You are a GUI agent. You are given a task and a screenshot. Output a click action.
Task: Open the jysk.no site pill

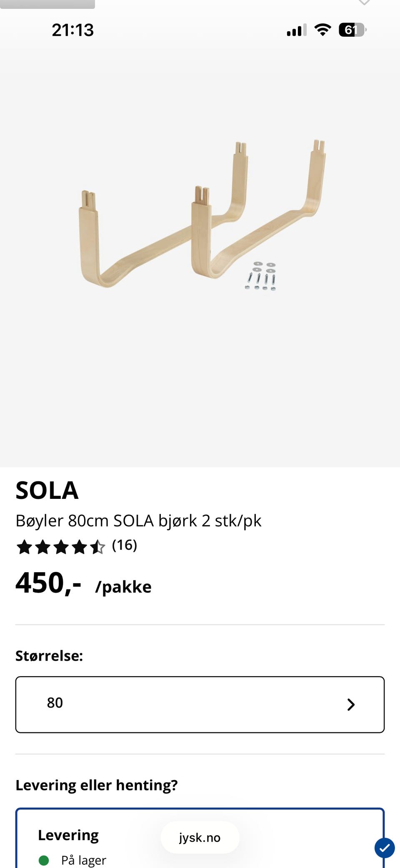coord(200,838)
